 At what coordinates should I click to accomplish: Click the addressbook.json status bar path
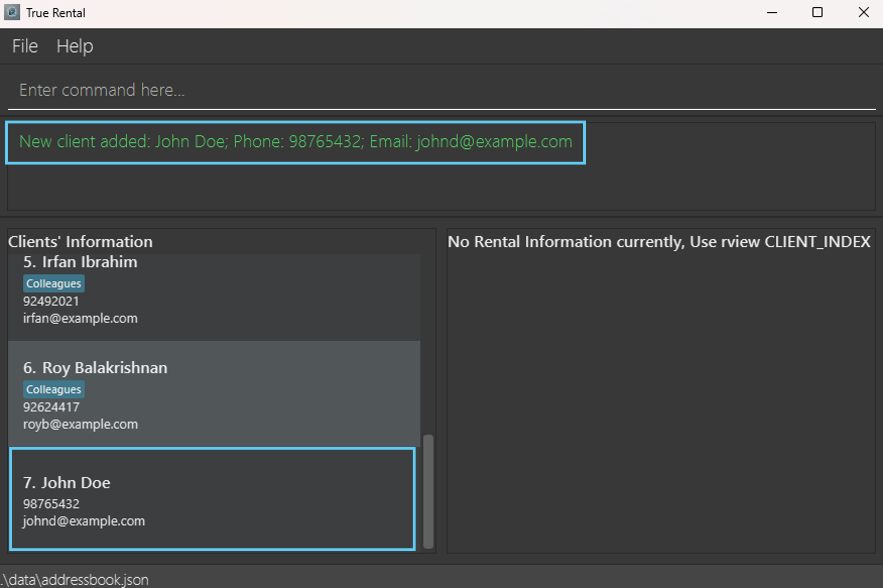(75, 580)
